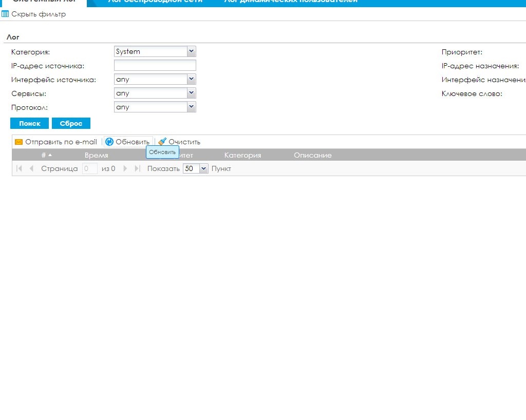Sort by Время column header

pos(96,155)
